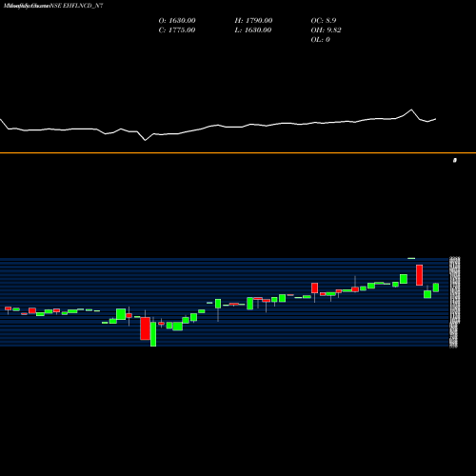This screenshot has width=476, height=476.
Task: Select the close value C: 1775.00
Action: [x=177, y=30]
